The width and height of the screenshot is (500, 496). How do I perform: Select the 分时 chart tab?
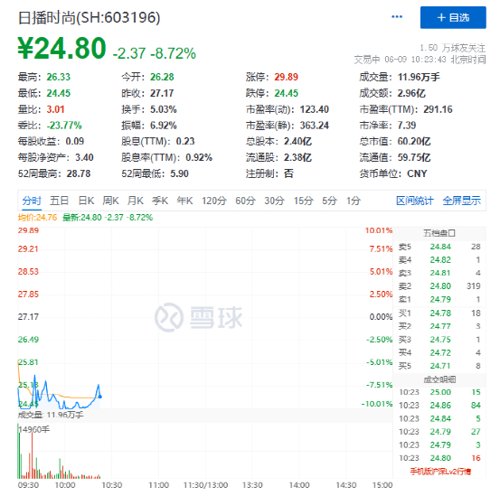32,201
